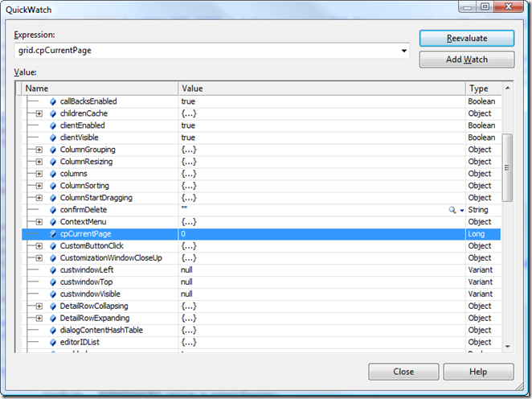Click the Add Watch button
The image size is (532, 399).
[x=467, y=60]
